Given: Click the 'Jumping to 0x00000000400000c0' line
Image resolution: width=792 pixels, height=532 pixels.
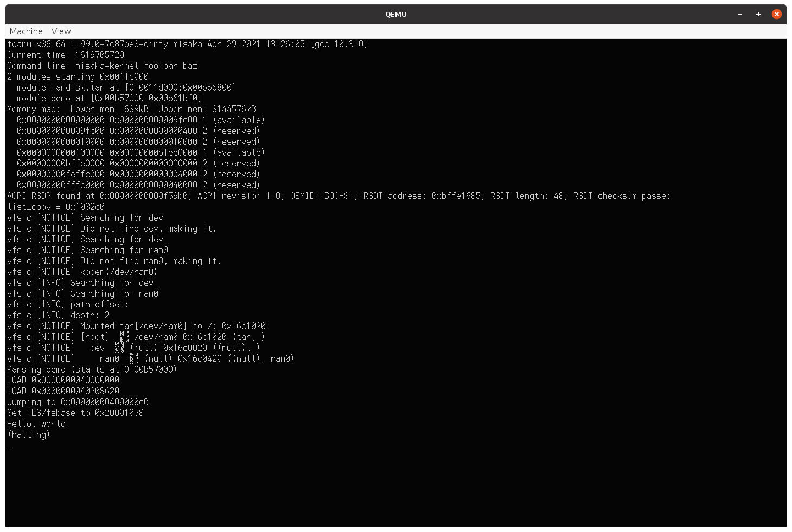Looking at the screenshot, I should click(78, 402).
